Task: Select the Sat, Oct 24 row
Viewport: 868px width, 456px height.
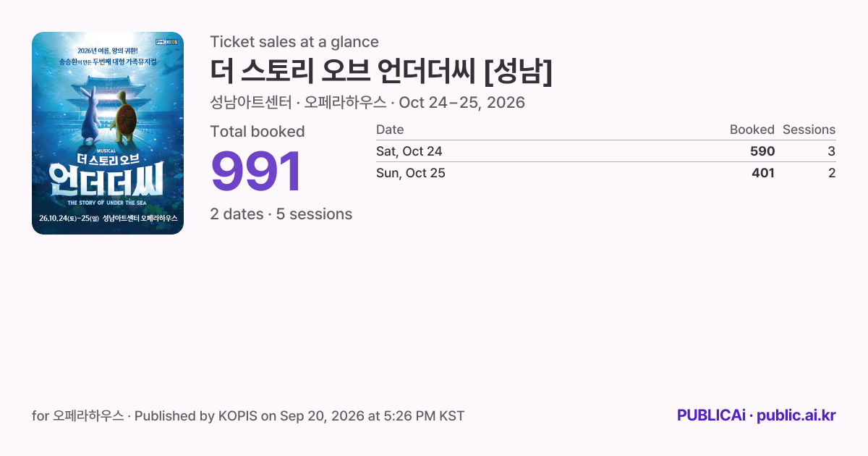Action: tap(605, 151)
